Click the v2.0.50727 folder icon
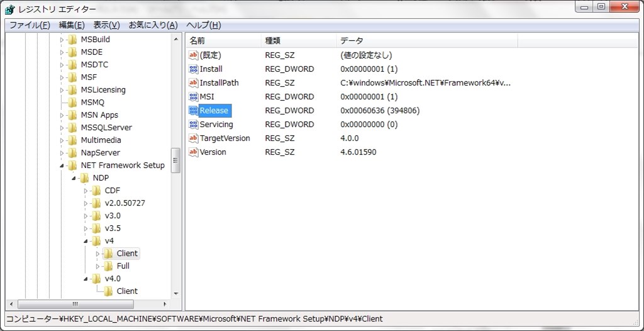 click(x=96, y=203)
